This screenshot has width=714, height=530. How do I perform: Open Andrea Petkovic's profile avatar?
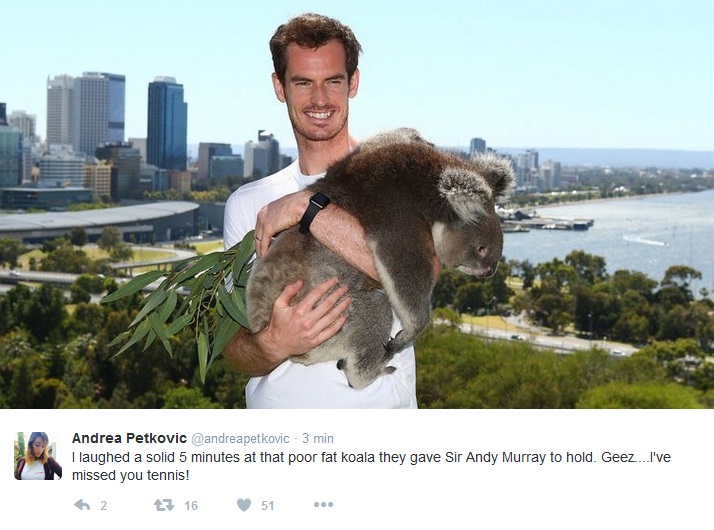tap(38, 456)
